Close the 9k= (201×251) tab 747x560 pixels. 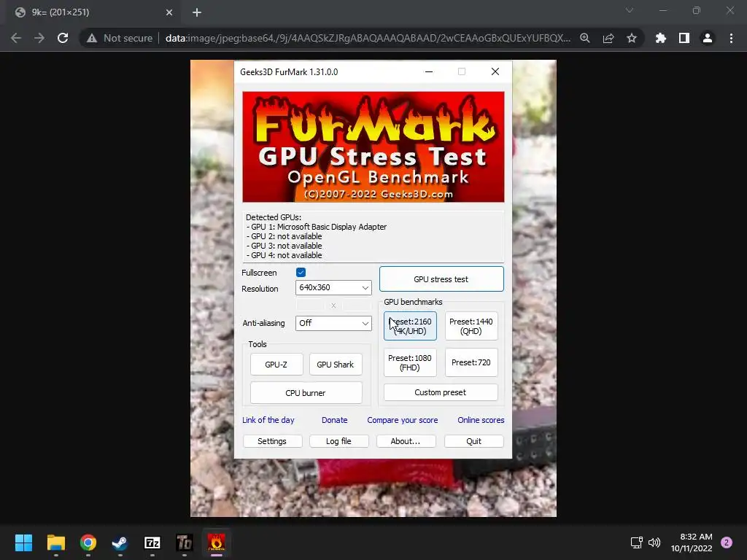coord(169,12)
